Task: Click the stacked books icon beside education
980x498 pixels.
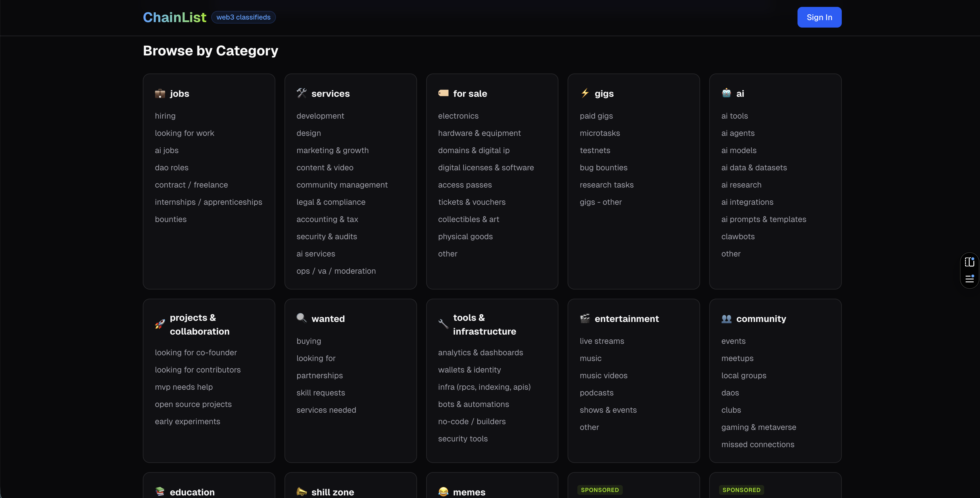Action: (x=160, y=491)
